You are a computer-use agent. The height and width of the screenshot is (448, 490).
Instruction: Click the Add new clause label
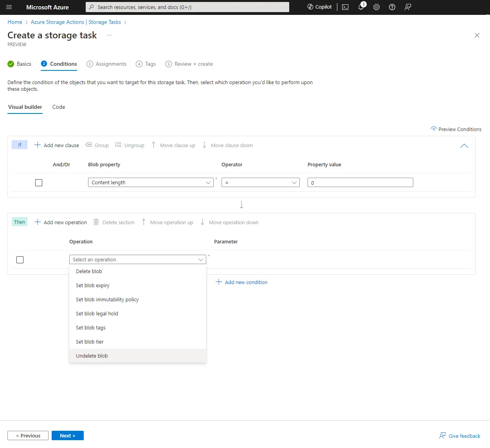[x=61, y=145]
